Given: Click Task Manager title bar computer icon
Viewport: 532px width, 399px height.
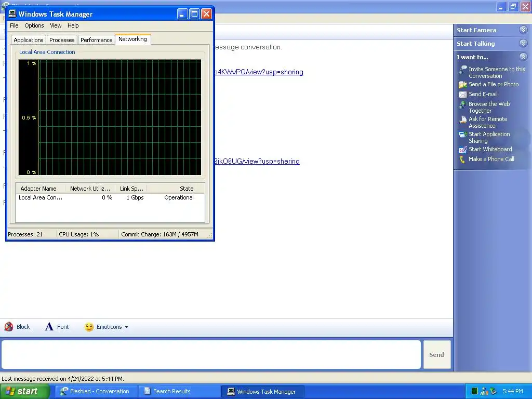Looking at the screenshot, I should (x=12, y=14).
